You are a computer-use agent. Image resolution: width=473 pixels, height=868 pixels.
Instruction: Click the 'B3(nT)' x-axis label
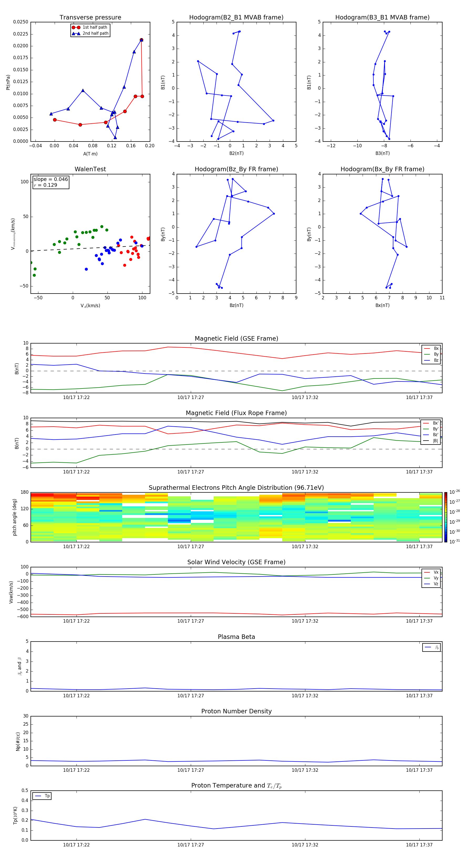click(x=382, y=153)
